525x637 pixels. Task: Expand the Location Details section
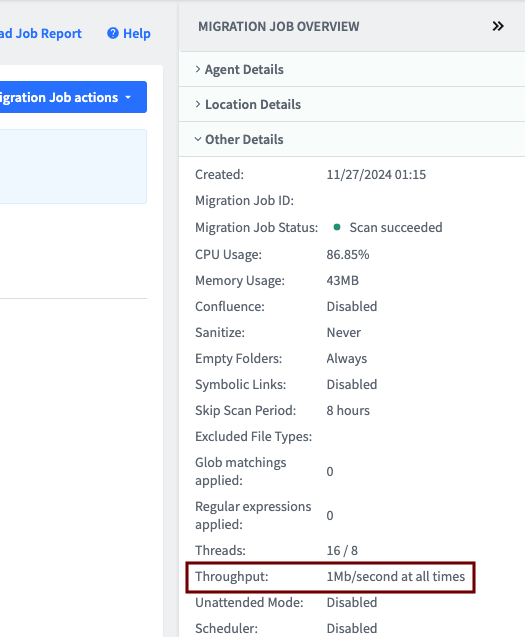[352, 104]
